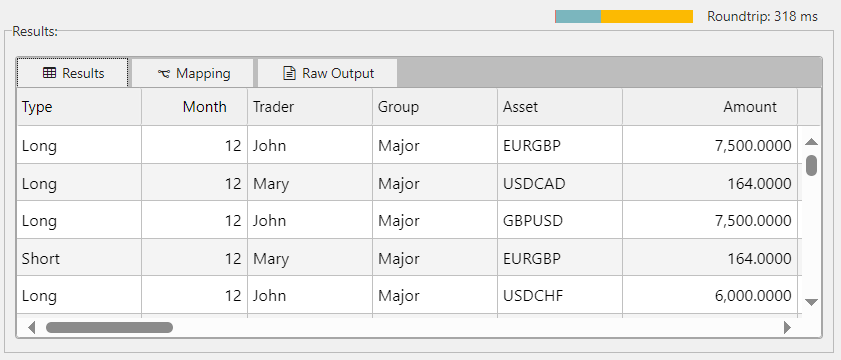Click the horizontal scrollbar thumb

click(x=109, y=327)
